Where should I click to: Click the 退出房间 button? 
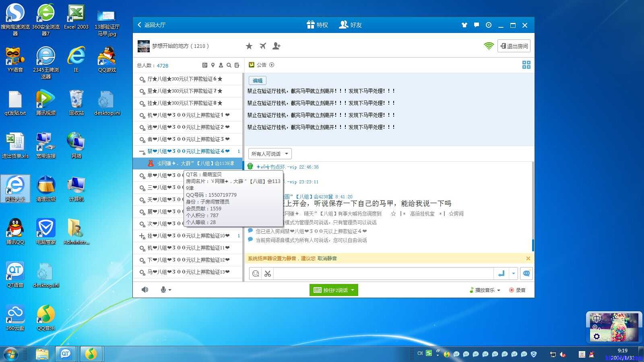coord(514,45)
